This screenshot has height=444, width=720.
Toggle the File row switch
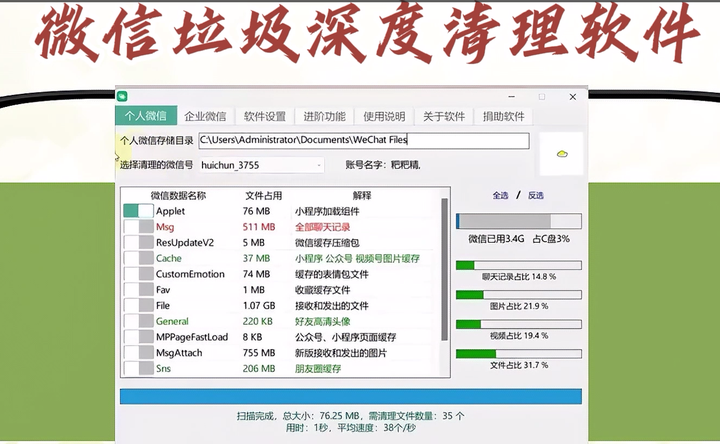coord(138,305)
